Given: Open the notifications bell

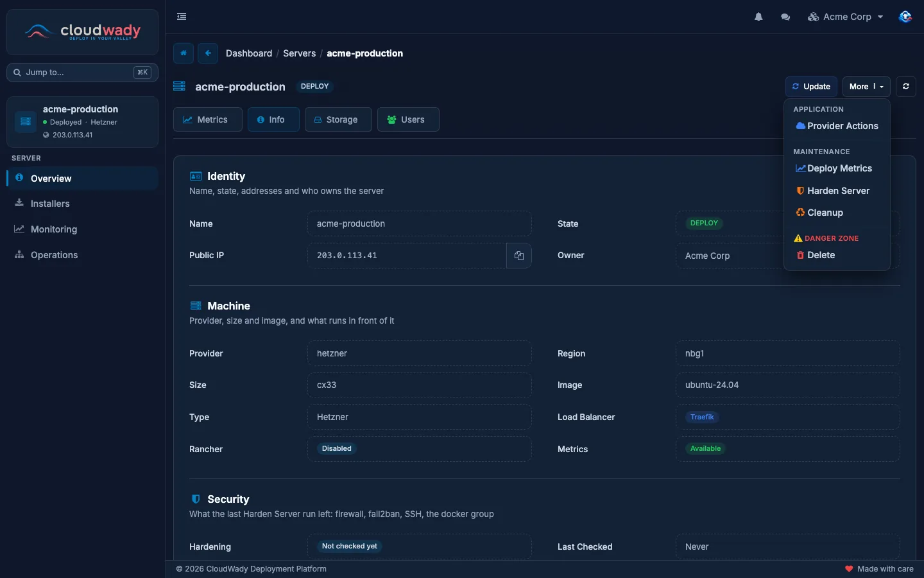Looking at the screenshot, I should pos(758,17).
